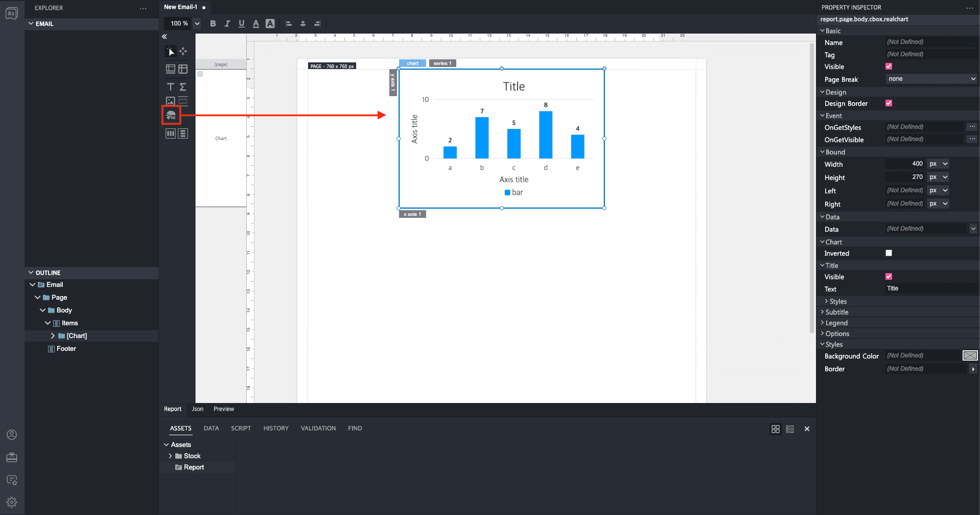Open the gift box icon in sidebar

click(12, 457)
